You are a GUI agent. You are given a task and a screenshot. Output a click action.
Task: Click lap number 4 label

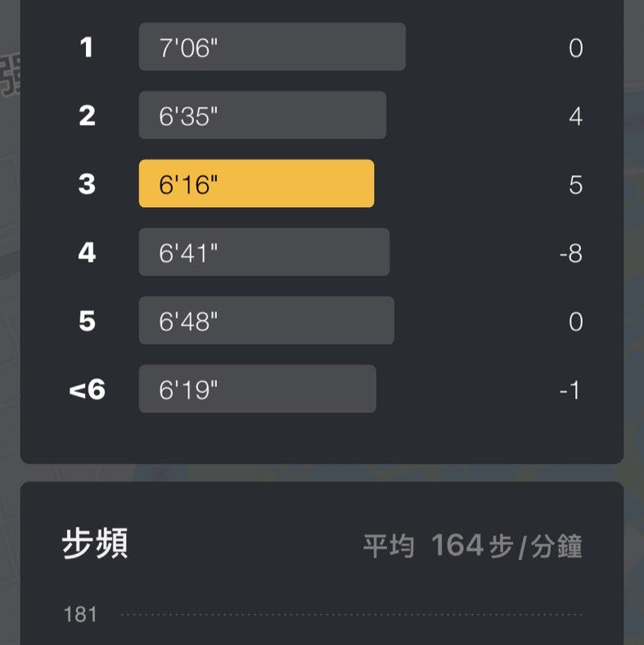87,252
